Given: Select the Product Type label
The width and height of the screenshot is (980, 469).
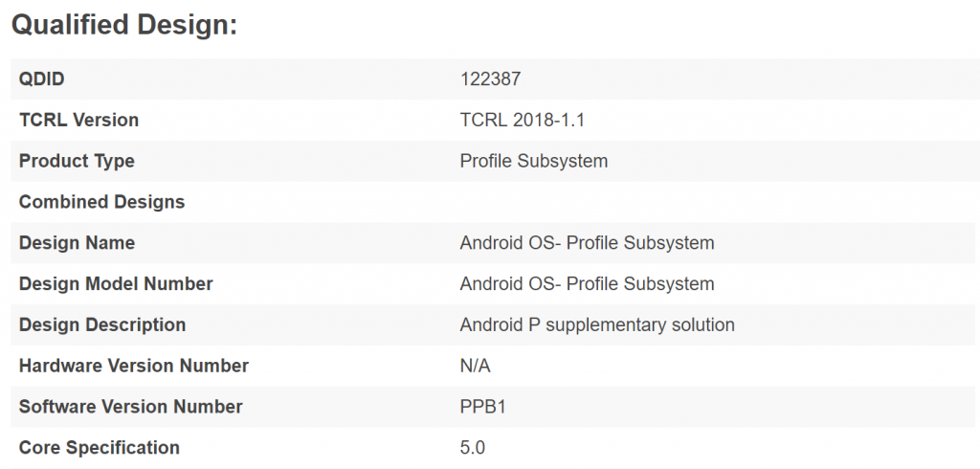Looking at the screenshot, I should 77,161.
